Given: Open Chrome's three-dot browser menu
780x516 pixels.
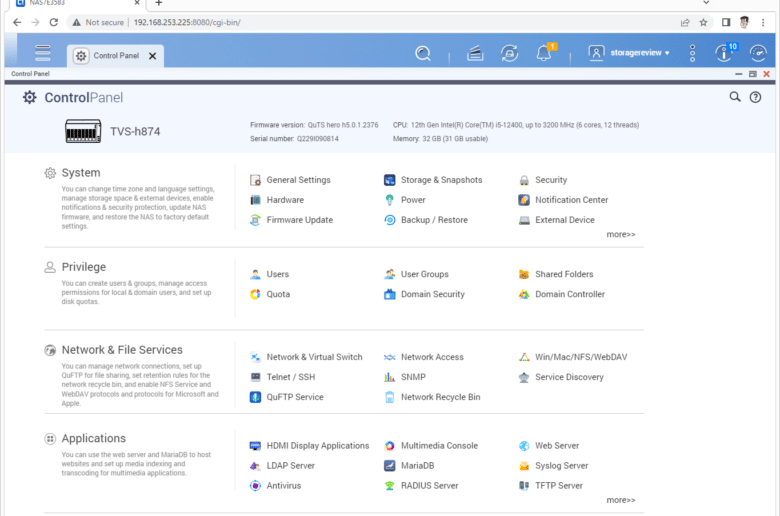Looking at the screenshot, I should [763, 22].
